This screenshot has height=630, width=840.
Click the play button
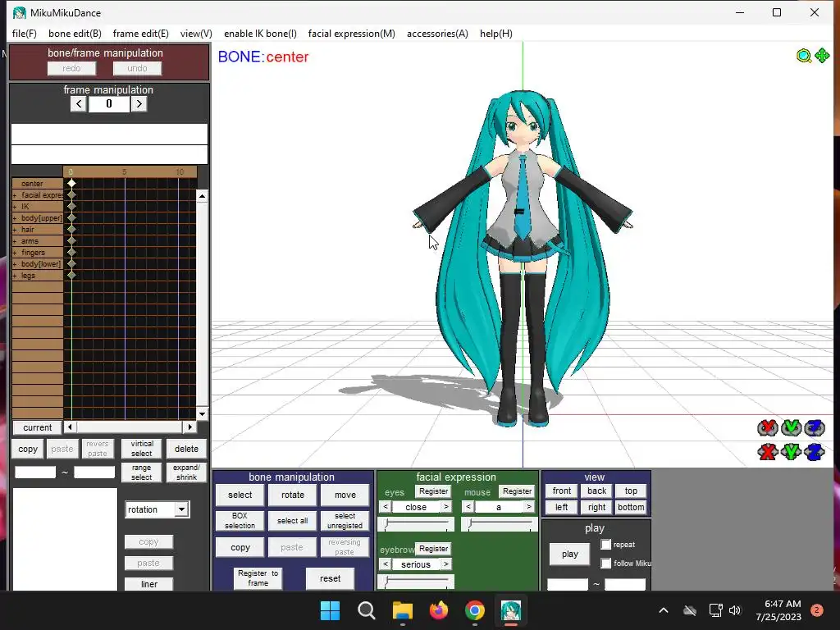click(x=570, y=554)
